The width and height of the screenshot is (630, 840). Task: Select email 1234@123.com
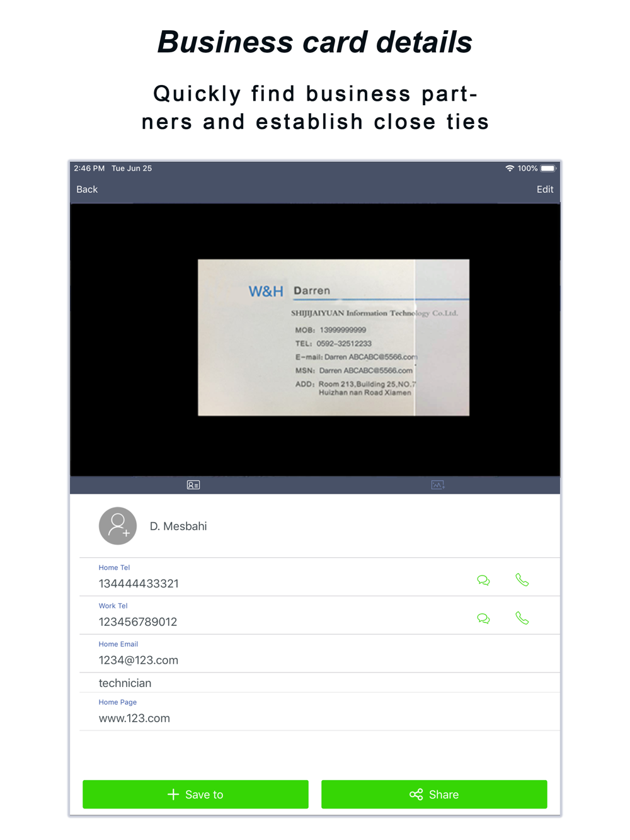click(139, 661)
